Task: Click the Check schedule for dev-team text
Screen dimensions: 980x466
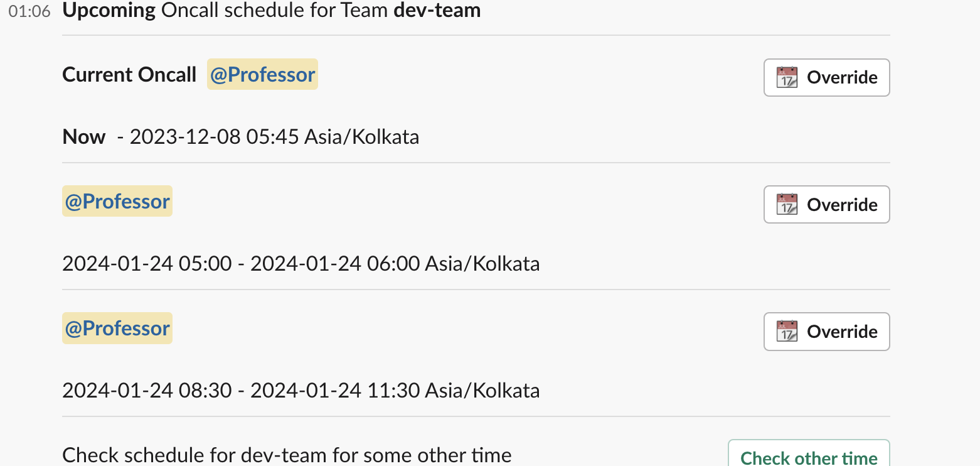Action: click(287, 455)
